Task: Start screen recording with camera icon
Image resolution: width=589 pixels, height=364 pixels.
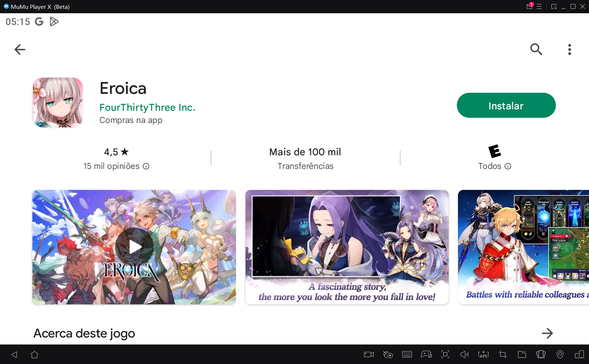Action: (369, 354)
